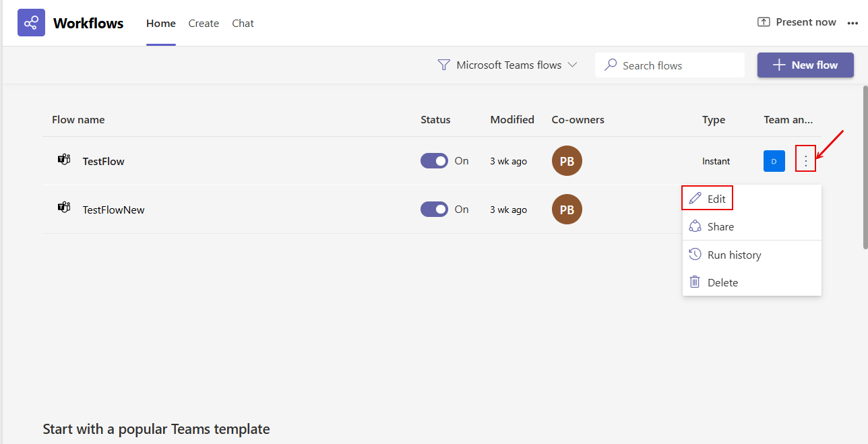
Task: Open Run history from the context menu
Action: pos(733,255)
